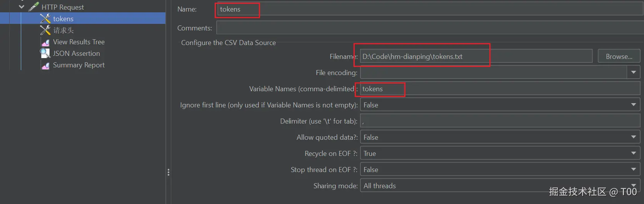This screenshot has width=644, height=204.
Task: Click the Filename path field
Action: [x=476, y=56]
